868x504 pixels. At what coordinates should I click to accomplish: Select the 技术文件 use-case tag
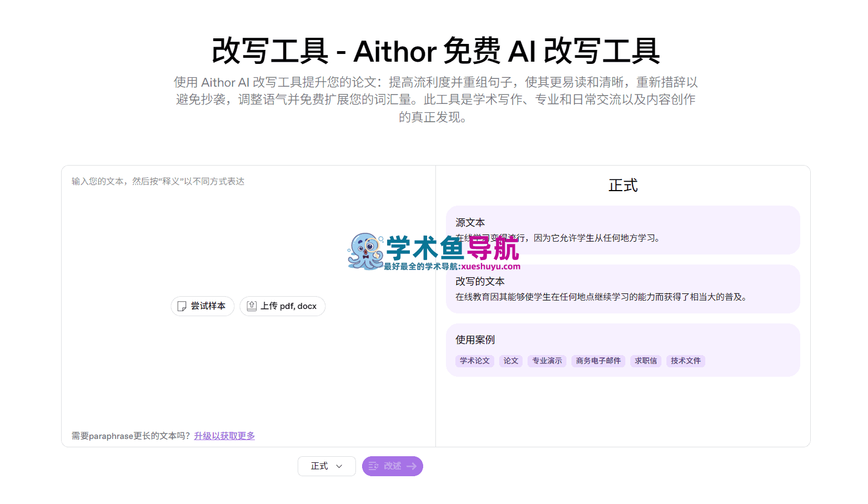(x=686, y=361)
